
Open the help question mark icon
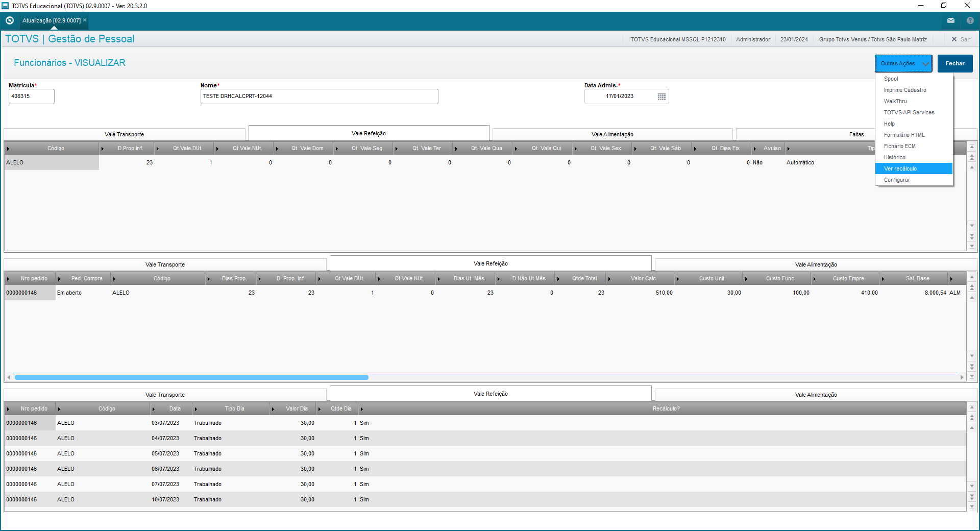[x=970, y=20]
